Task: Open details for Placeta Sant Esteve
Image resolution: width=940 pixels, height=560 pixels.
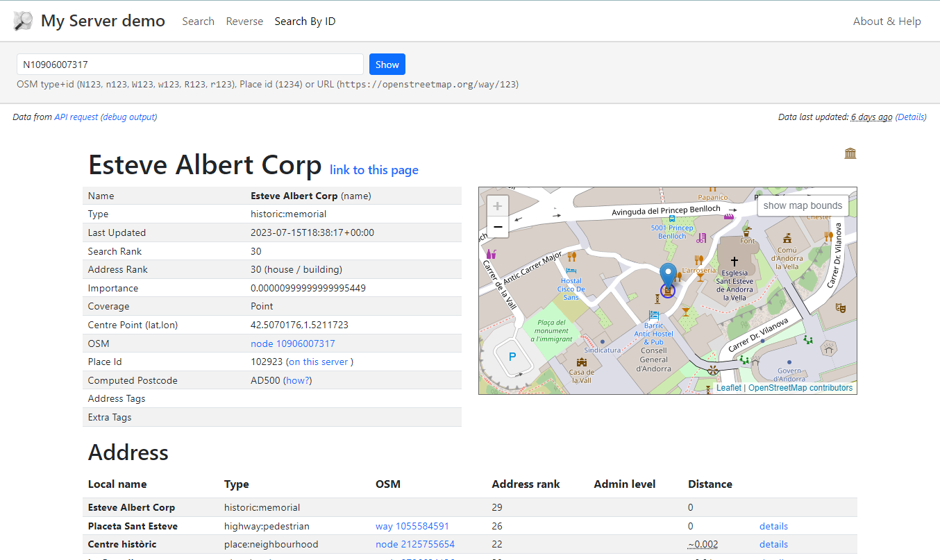Action: click(773, 526)
